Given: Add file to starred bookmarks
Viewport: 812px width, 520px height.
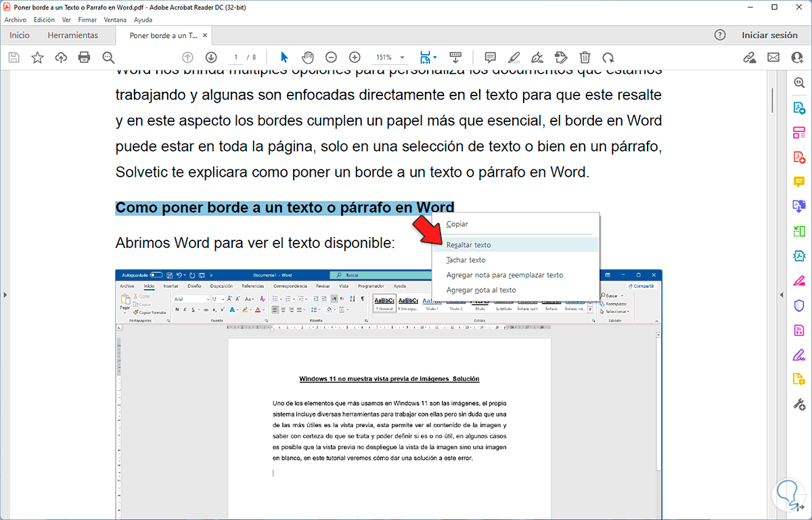Looking at the screenshot, I should pyautogui.click(x=37, y=58).
